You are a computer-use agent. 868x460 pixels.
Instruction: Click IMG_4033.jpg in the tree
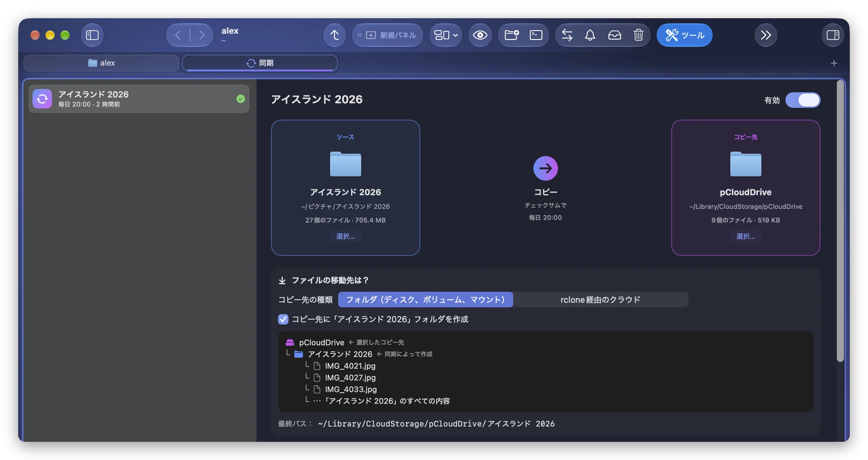(x=351, y=389)
